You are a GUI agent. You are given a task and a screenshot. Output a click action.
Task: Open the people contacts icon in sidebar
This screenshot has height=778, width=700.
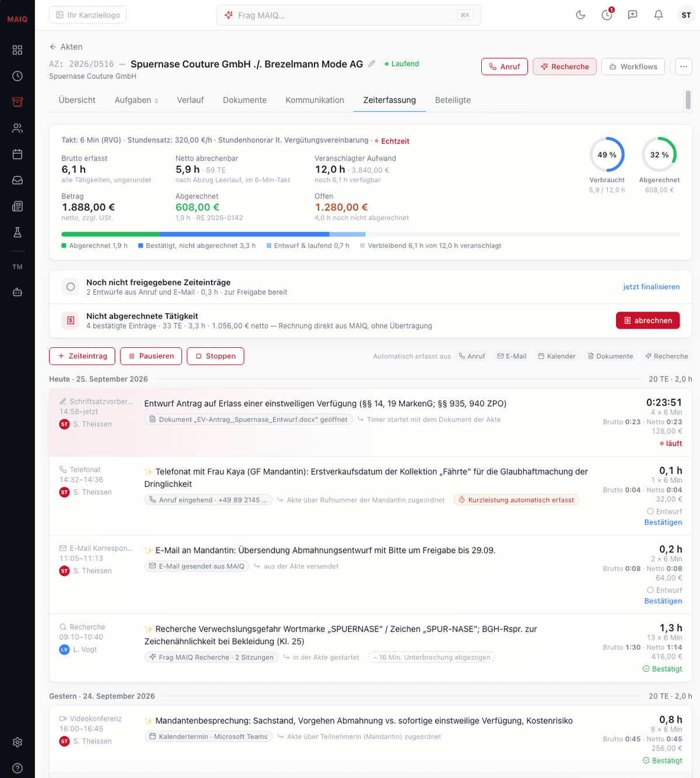(x=17, y=128)
